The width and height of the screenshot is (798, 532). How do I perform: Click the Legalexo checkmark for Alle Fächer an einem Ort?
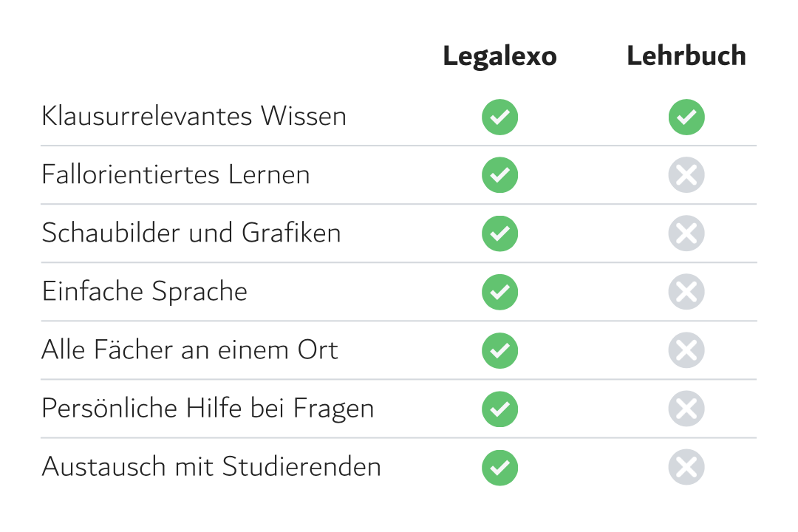pyautogui.click(x=499, y=351)
